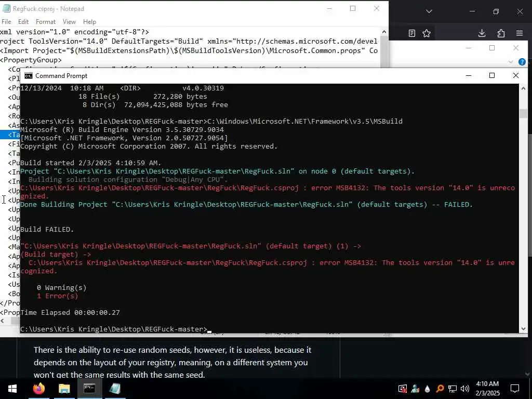
Task: Click Command Prompt scrollbar up arrow
Action: pos(523,88)
